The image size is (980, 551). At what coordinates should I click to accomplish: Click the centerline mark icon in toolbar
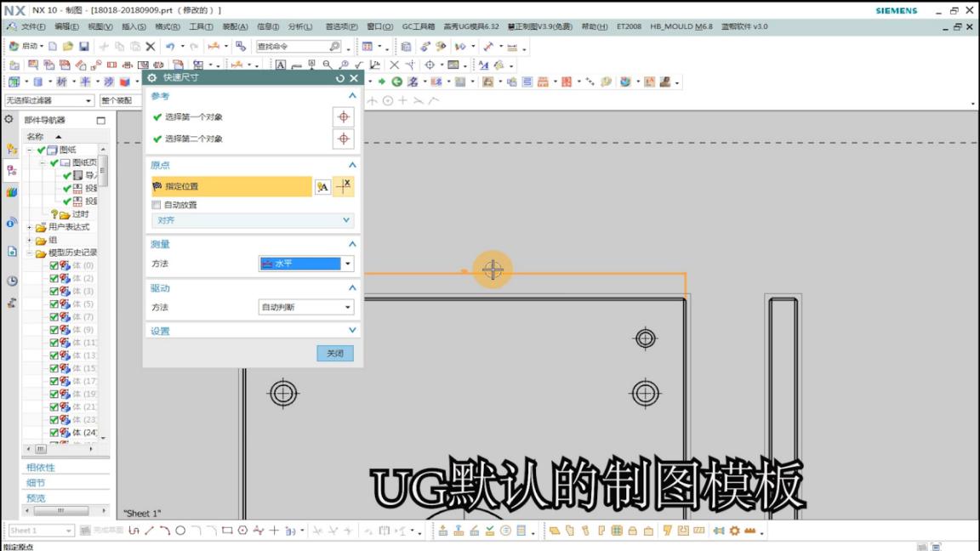(x=430, y=65)
